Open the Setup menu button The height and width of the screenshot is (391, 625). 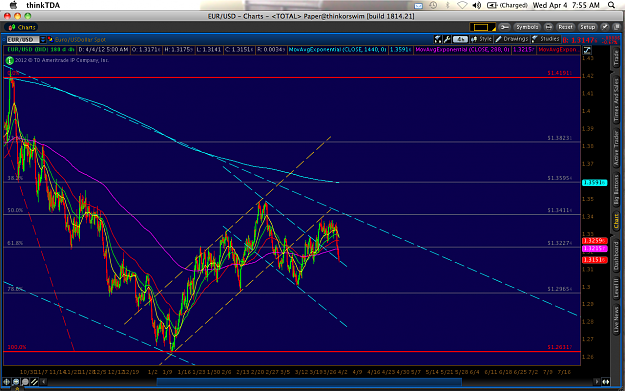click(588, 27)
